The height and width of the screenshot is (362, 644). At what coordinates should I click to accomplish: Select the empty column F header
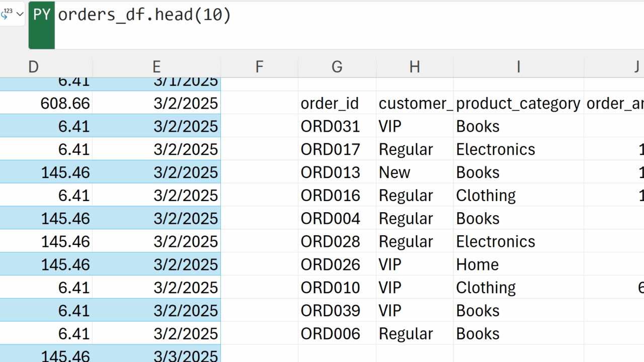pyautogui.click(x=260, y=67)
